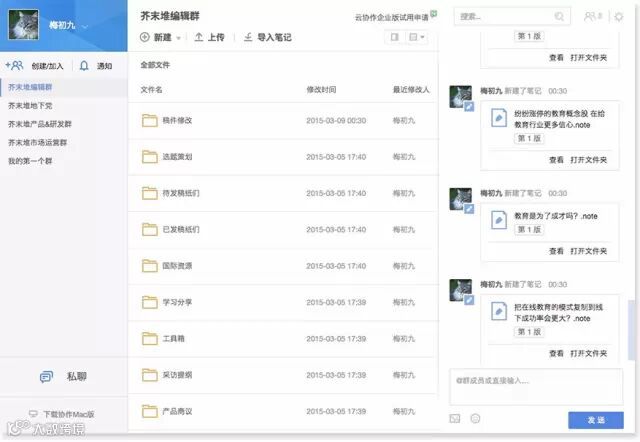
Task: Click the chat panel vertical scrollbar
Action: point(631,330)
